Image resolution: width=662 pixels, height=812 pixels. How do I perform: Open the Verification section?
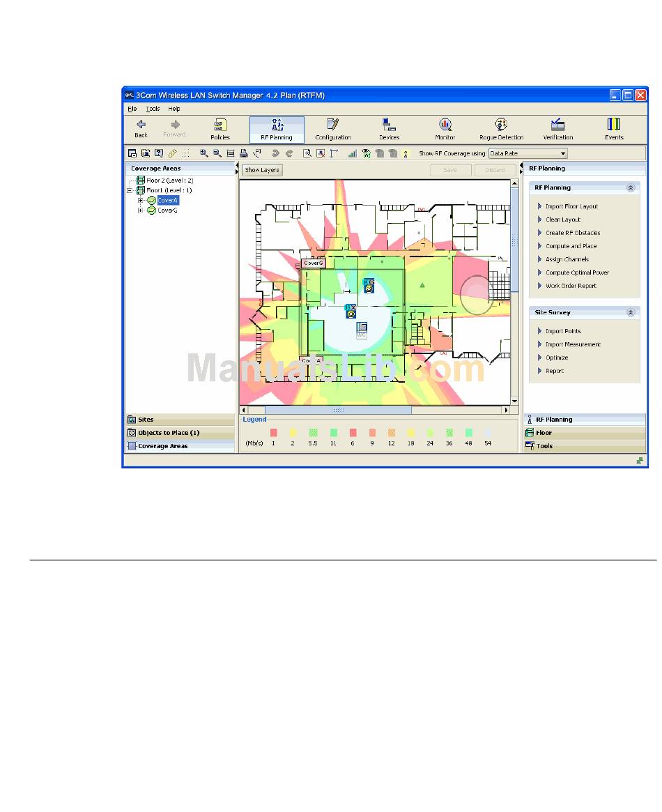(x=557, y=129)
